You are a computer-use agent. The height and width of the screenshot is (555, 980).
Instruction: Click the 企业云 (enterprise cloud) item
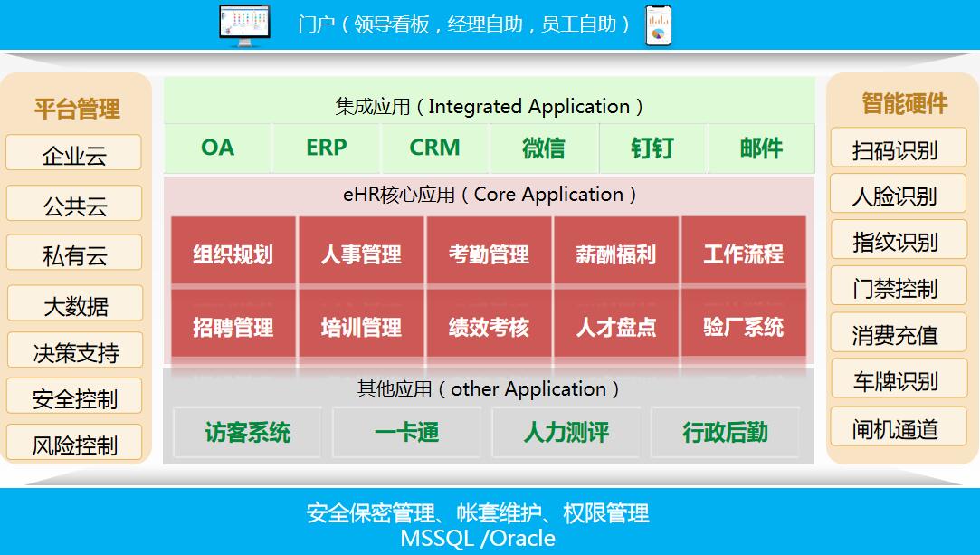pyautogui.click(x=73, y=153)
